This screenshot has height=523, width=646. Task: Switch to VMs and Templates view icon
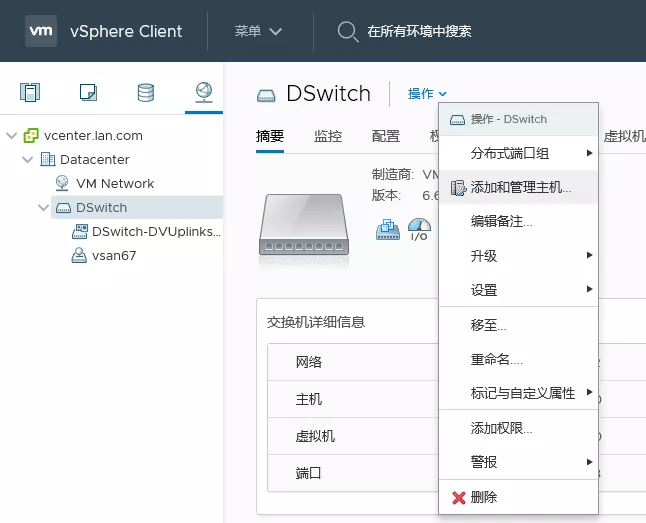[x=88, y=93]
